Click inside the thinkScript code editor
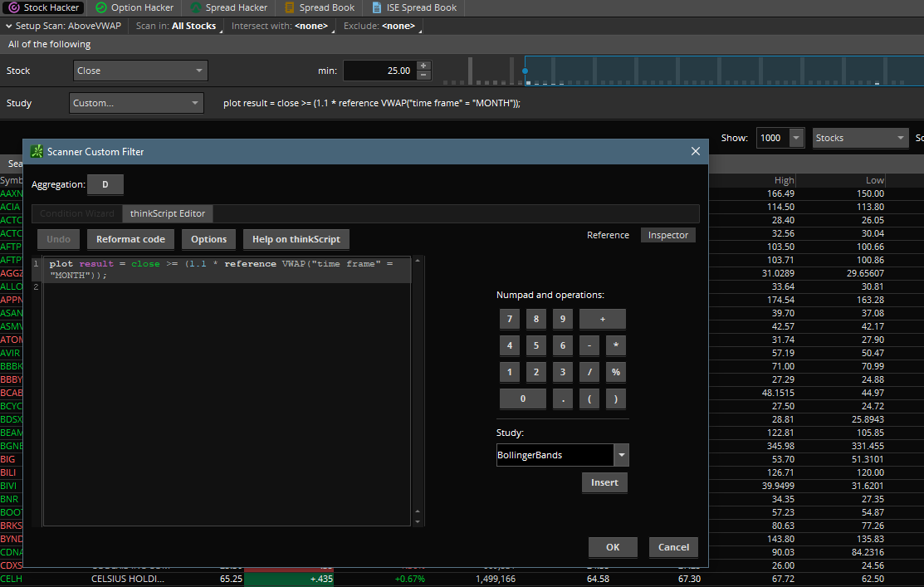Viewport: 924px width, 587px height. (227, 391)
